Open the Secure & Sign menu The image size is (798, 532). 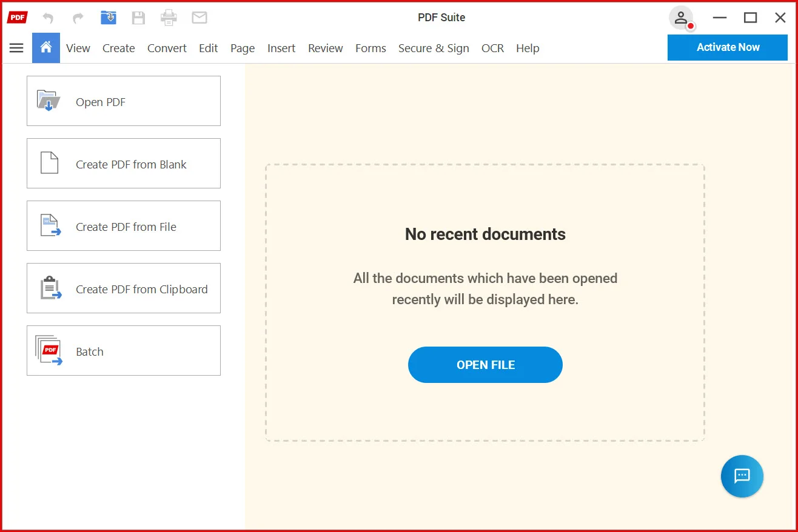(434, 48)
